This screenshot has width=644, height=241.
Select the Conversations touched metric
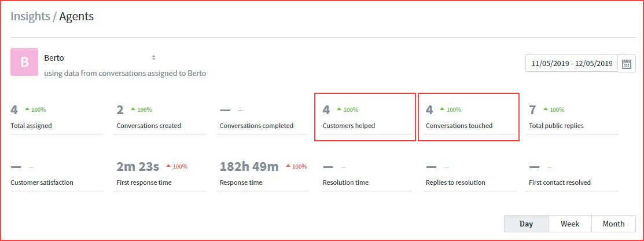pyautogui.click(x=468, y=118)
